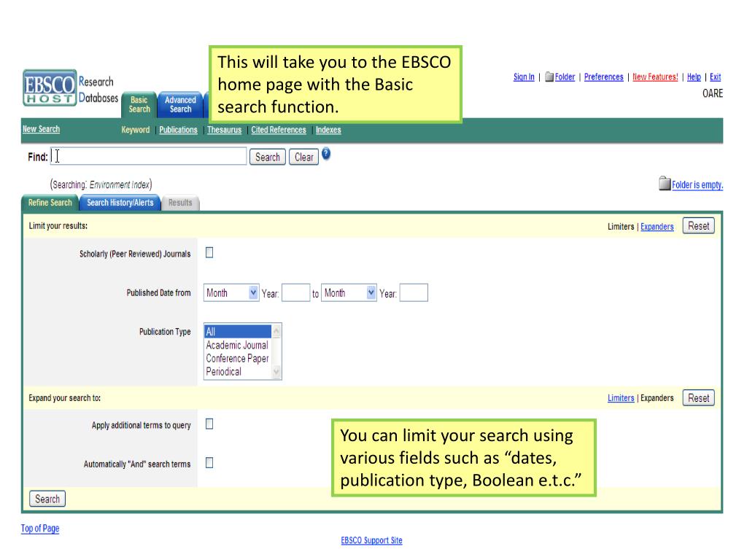
Task: Enable Apply additional terms to query
Action: [209, 424]
